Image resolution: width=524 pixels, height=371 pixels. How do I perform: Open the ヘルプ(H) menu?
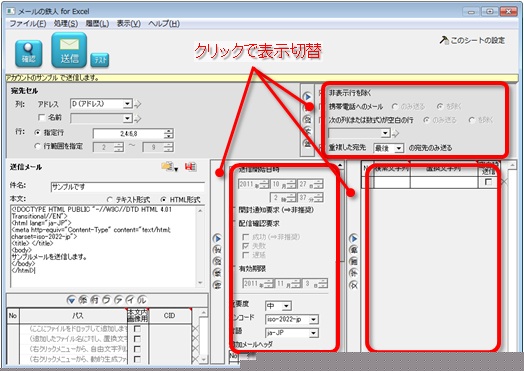pos(164,24)
